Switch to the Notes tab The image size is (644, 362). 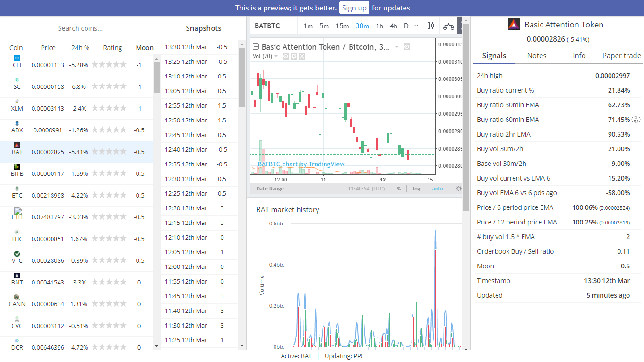tap(537, 56)
